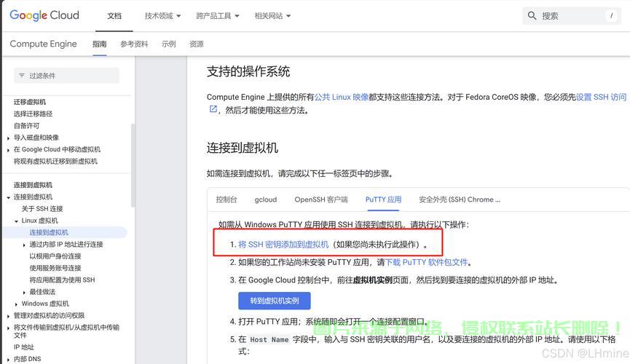This screenshot has height=364, width=630.
Task: Open 将应用配置为使用 SSH item
Action: click(63, 280)
